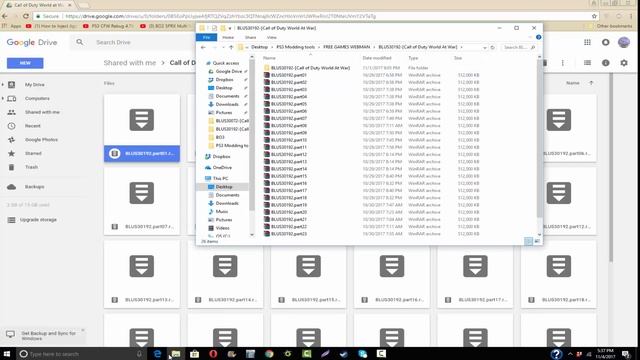640x360 pixels.
Task: Open the View ribbon tab
Action: [271, 37]
